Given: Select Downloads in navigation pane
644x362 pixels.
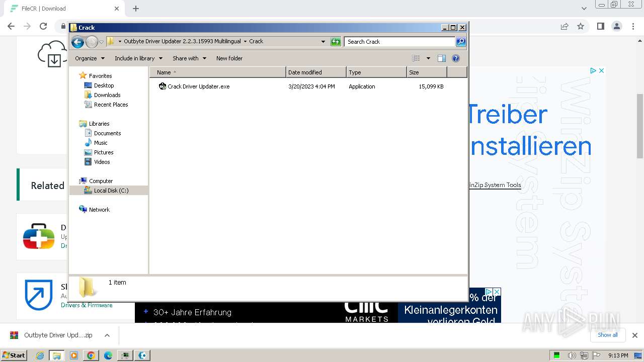Looking at the screenshot, I should pyautogui.click(x=107, y=95).
